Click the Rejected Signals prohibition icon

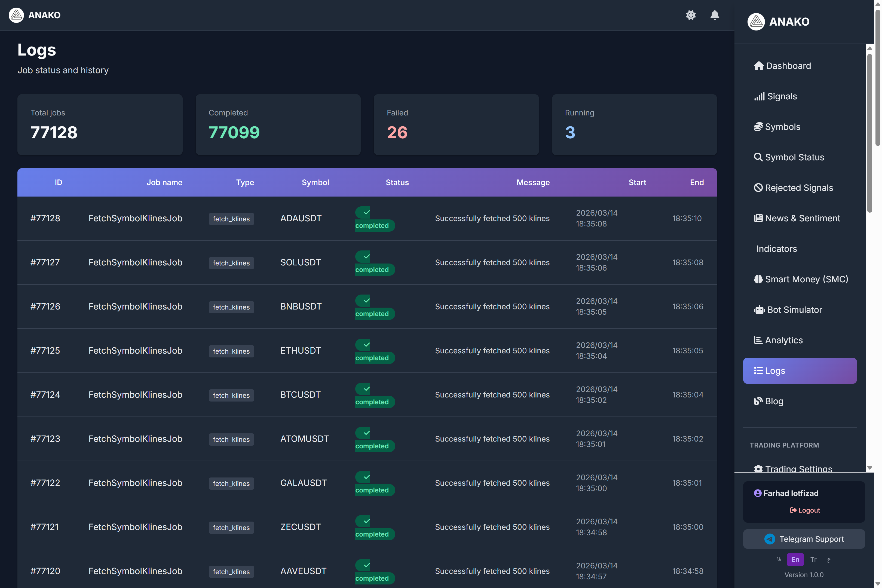coord(759,188)
